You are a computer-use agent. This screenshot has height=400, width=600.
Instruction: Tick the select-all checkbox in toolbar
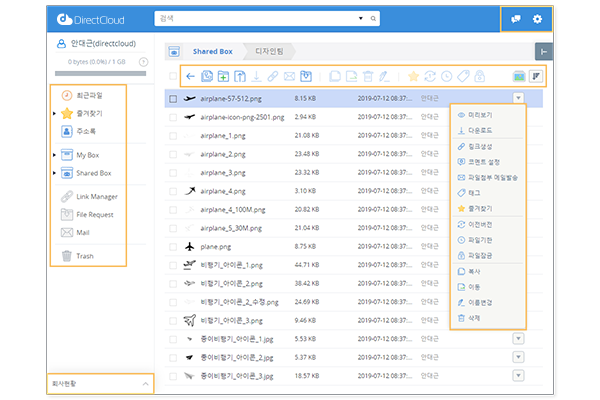173,76
